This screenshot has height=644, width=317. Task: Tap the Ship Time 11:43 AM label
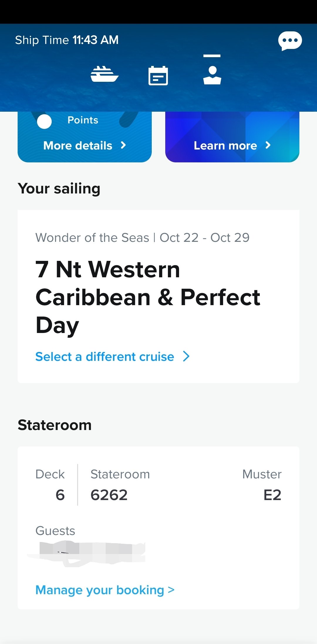pyautogui.click(x=67, y=40)
